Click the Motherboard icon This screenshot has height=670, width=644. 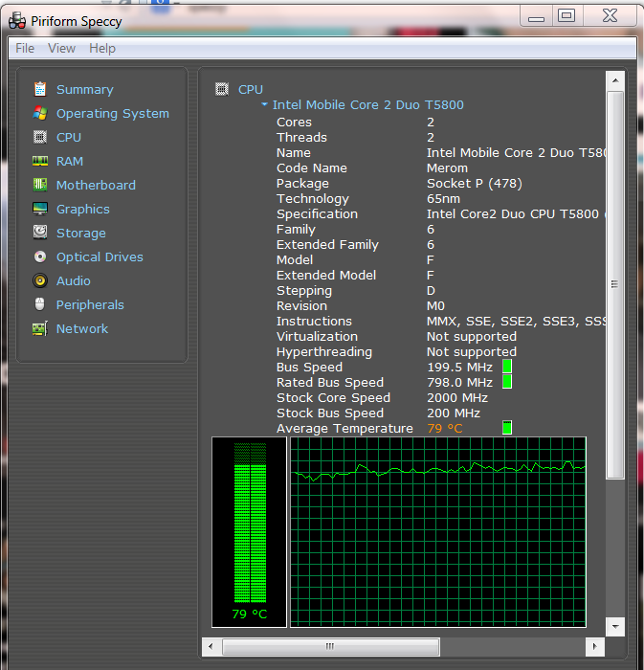(40, 185)
